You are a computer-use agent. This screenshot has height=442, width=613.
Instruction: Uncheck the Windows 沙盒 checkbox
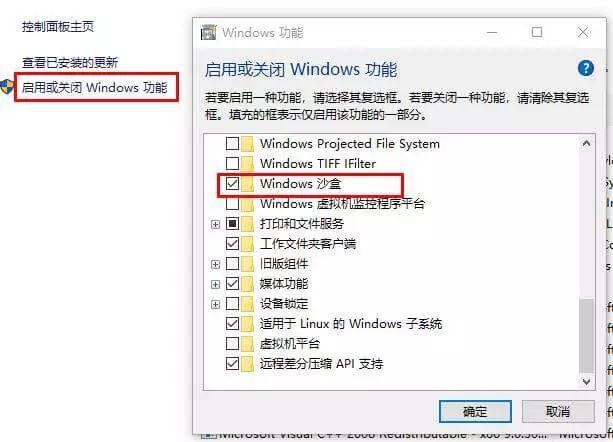click(x=233, y=183)
